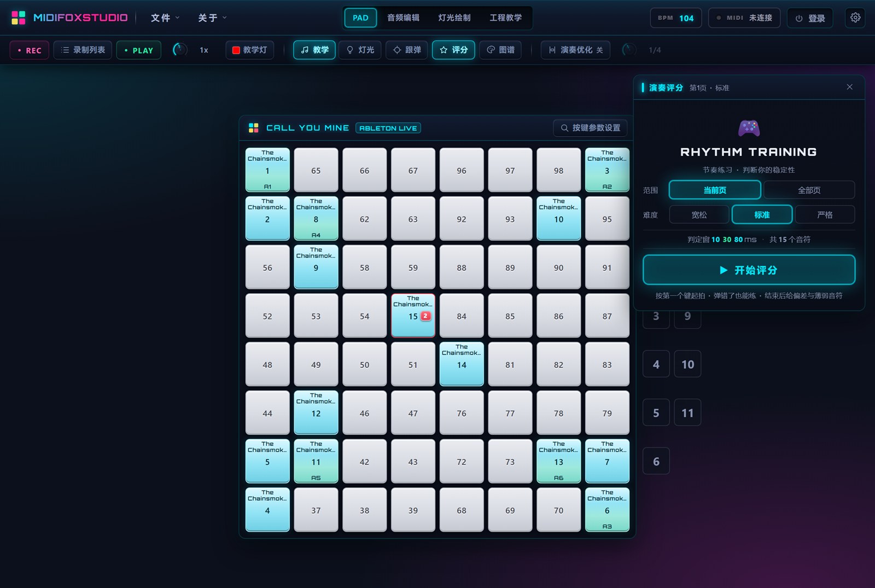The width and height of the screenshot is (875, 588).
Task: Select 全部页 range option
Action: [809, 190]
